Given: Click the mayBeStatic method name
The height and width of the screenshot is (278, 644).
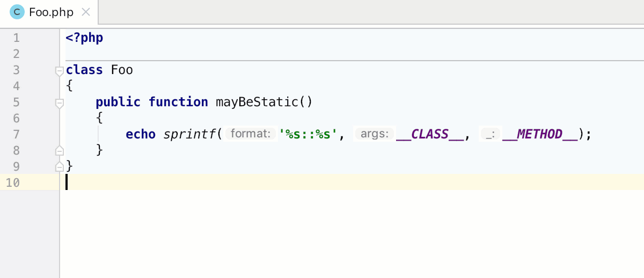Looking at the screenshot, I should [257, 102].
